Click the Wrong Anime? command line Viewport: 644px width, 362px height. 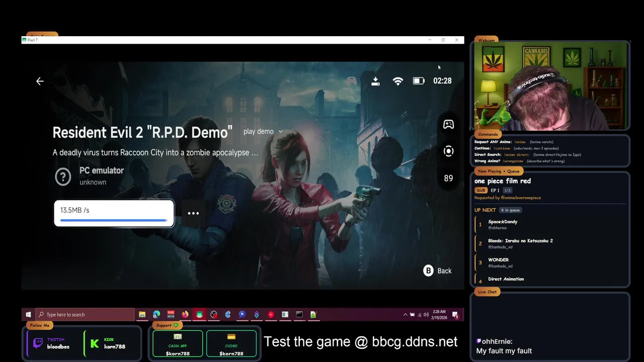[x=519, y=161]
